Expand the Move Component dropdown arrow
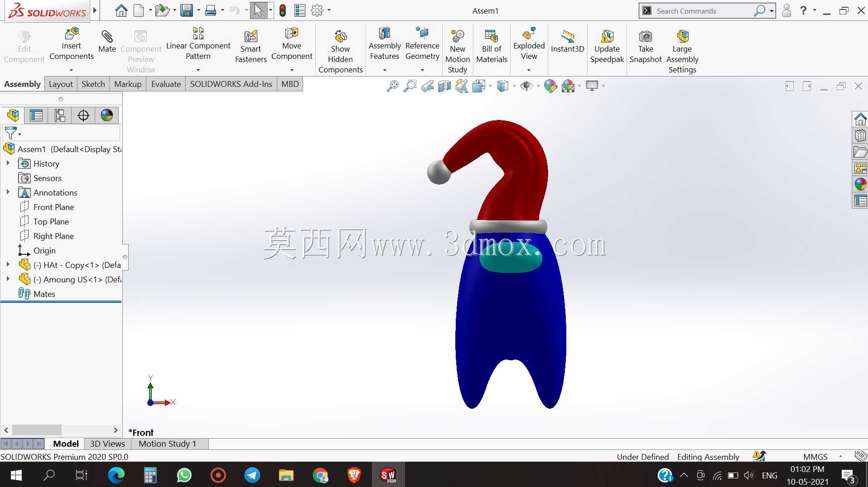Viewport: 868px width, 487px height. click(292, 70)
